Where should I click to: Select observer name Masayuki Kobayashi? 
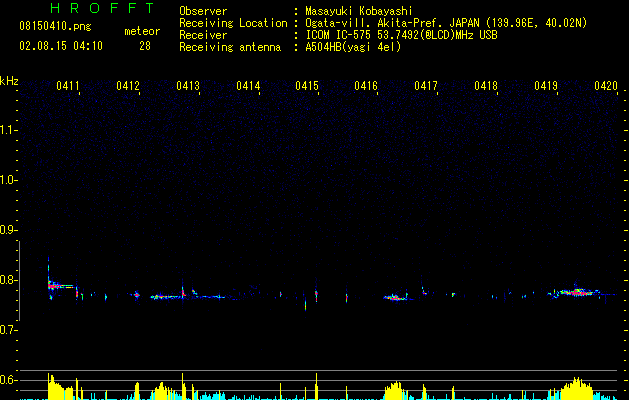pos(359,11)
